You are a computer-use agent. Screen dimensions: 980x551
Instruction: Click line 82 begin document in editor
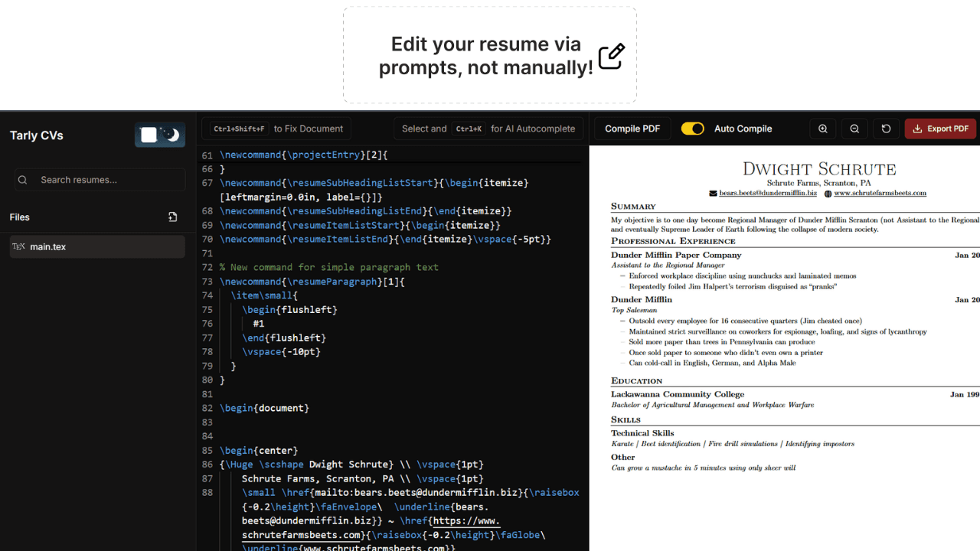click(264, 408)
